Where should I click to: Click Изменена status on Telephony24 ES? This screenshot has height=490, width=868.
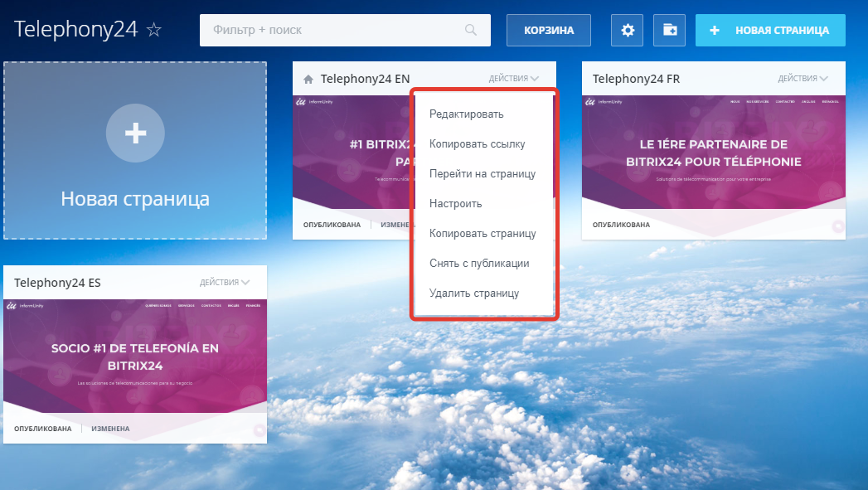pyautogui.click(x=110, y=429)
